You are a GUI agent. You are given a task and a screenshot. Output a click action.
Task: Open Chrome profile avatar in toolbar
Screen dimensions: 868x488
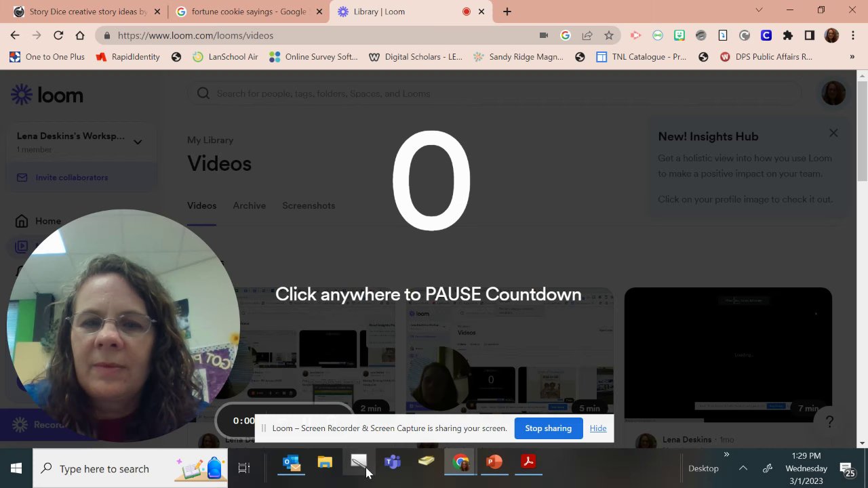831,35
